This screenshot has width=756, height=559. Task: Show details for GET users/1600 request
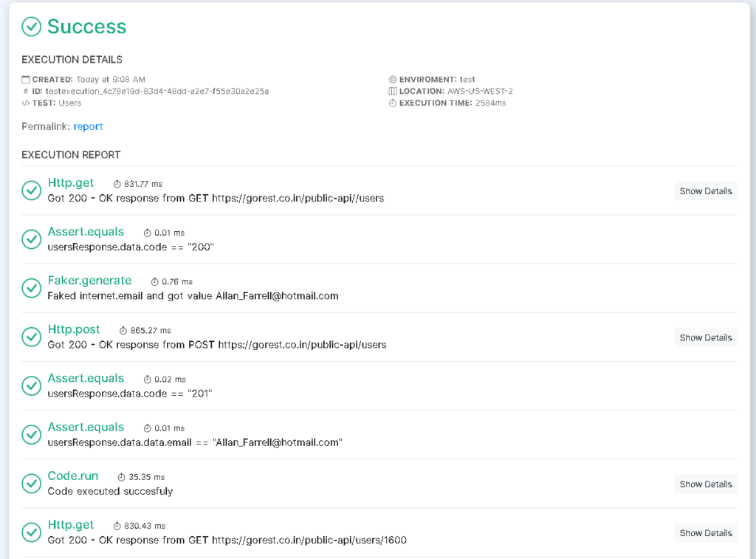[705, 532]
